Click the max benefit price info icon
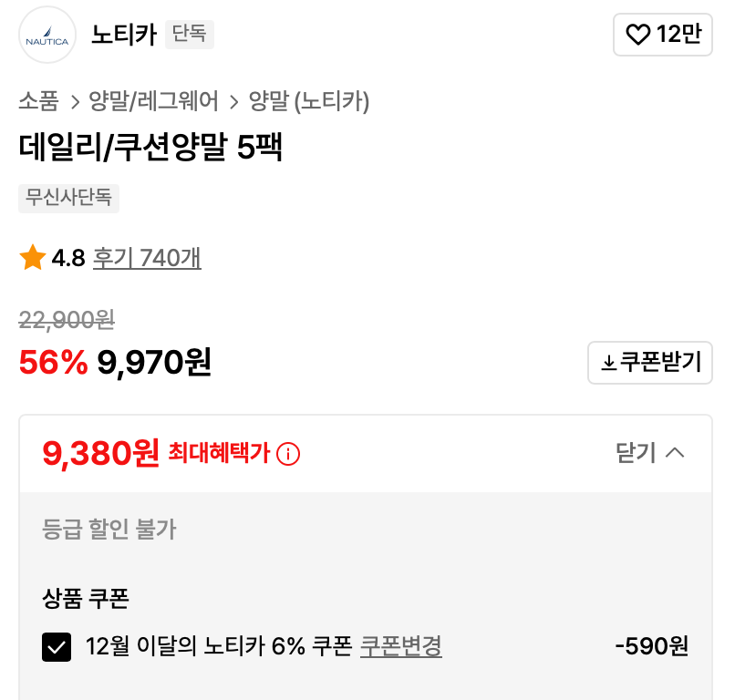Viewport: 735px width, 700px height. (x=288, y=453)
